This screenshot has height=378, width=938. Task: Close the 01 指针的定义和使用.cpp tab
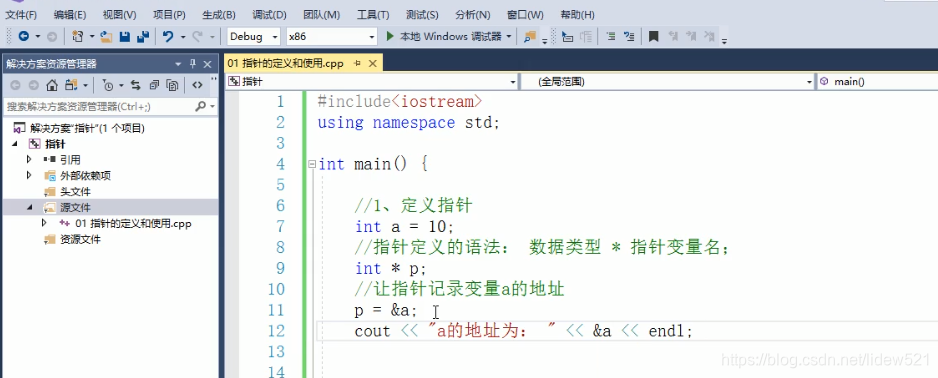(x=373, y=63)
